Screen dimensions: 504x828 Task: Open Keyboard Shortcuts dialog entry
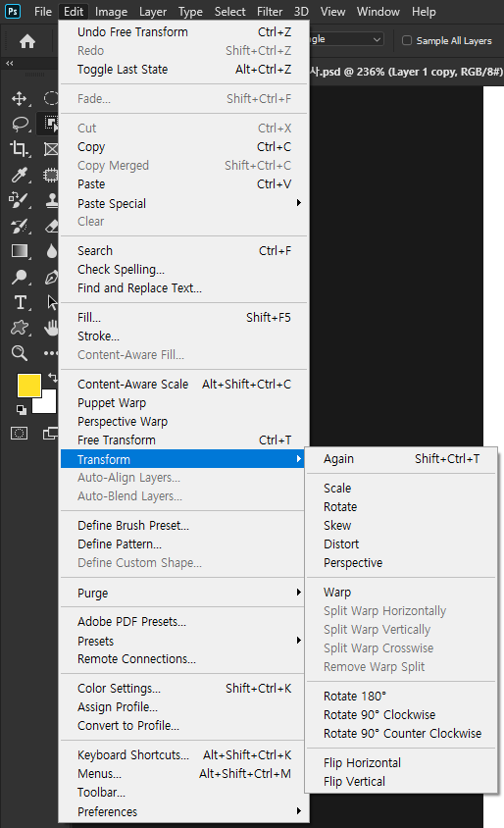click(x=184, y=754)
